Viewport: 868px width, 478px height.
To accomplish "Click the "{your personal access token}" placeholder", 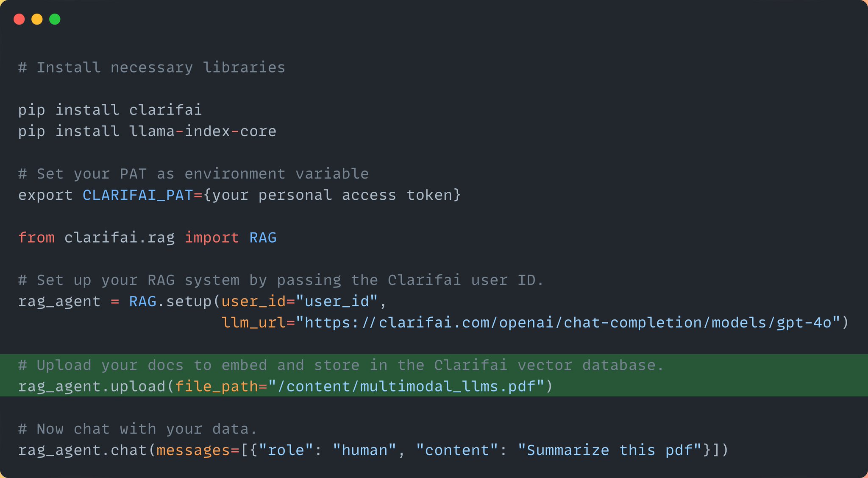I will (332, 195).
